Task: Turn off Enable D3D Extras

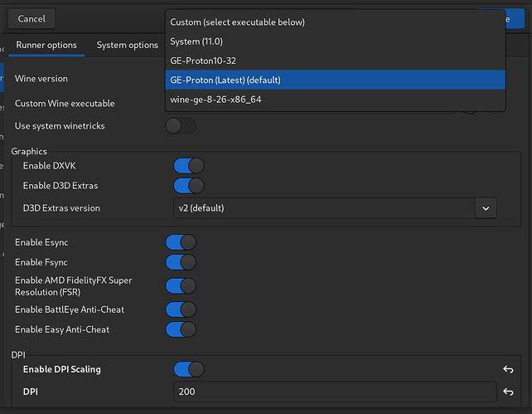Action: [188, 186]
